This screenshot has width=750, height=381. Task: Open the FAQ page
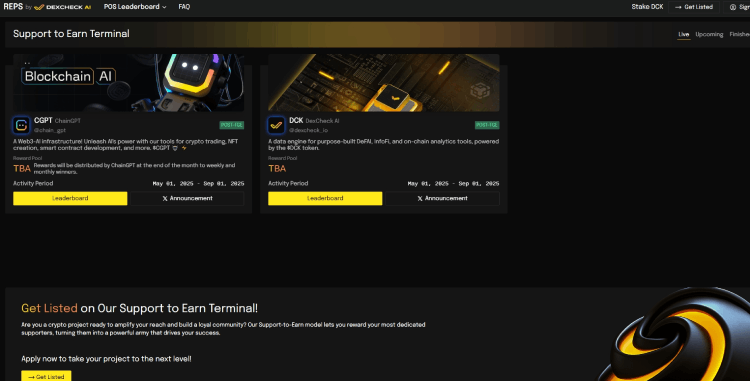pyautogui.click(x=184, y=7)
